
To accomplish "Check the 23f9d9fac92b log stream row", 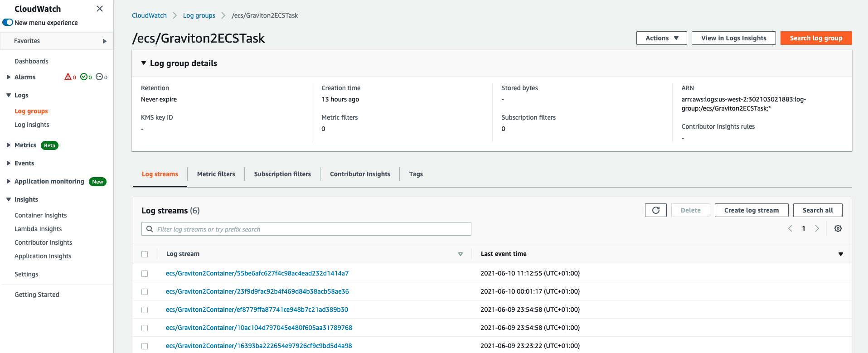I will (x=145, y=292).
